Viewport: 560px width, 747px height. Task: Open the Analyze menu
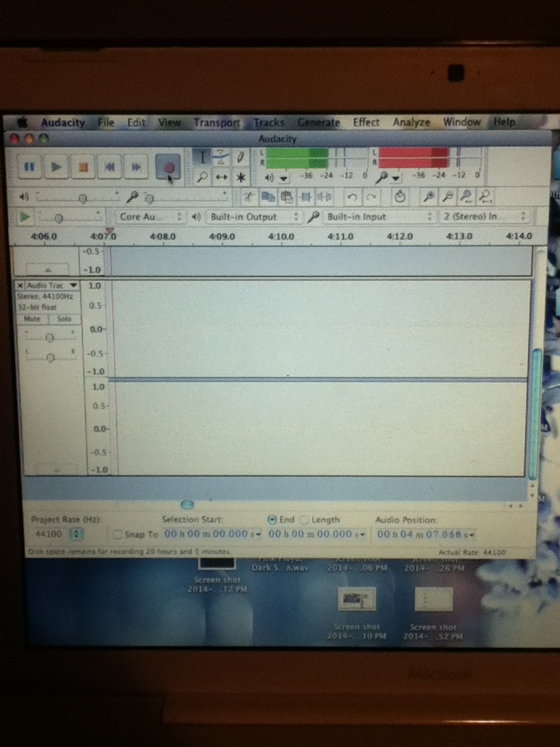[411, 122]
